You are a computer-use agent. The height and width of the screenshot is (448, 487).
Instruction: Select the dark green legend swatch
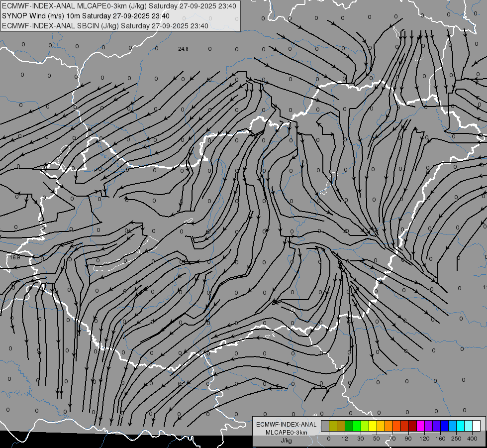click(349, 426)
